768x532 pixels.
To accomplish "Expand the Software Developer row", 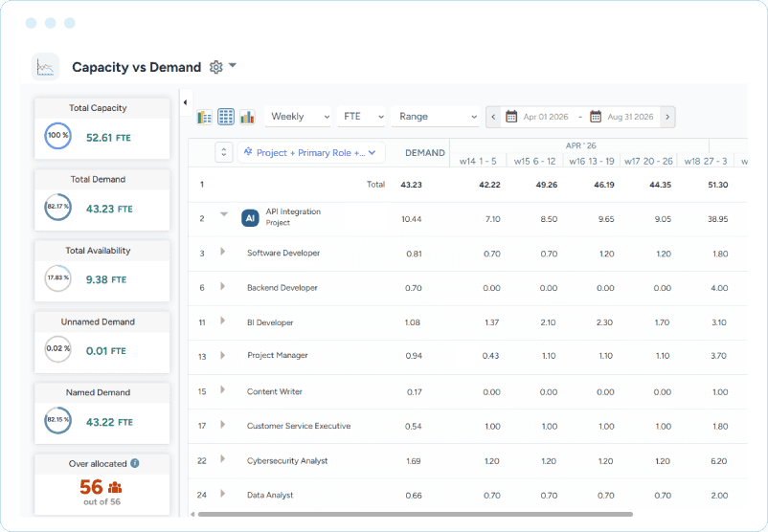I will point(223,252).
